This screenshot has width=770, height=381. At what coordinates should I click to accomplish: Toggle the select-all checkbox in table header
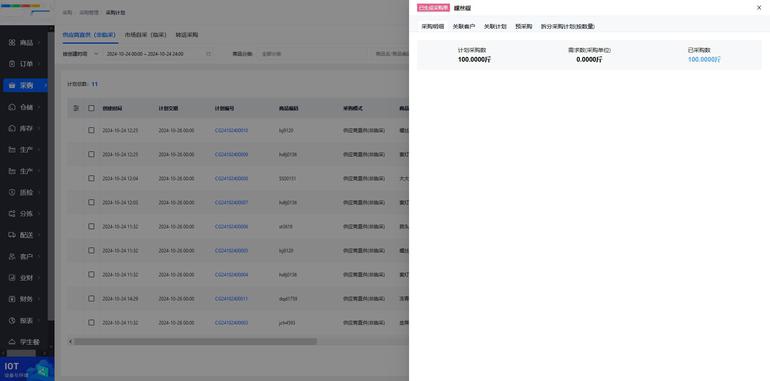[91, 108]
